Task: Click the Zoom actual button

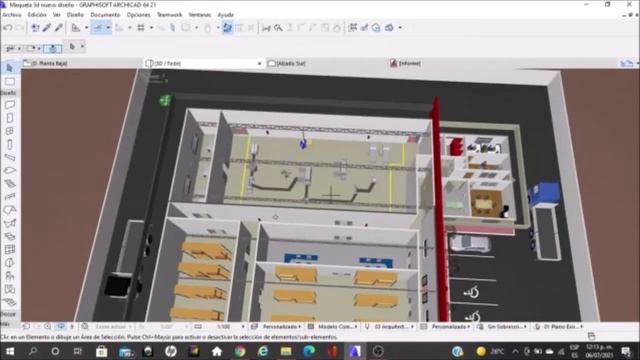Action: tap(110, 327)
